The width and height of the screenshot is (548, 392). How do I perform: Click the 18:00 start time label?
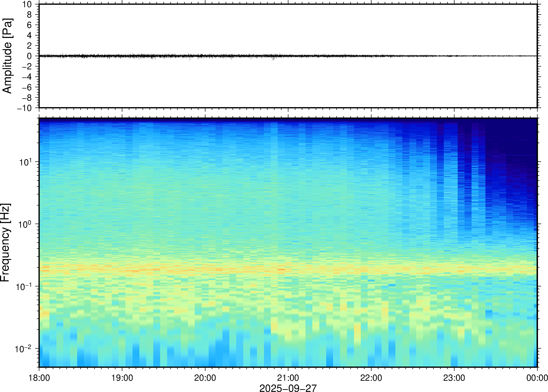pyautogui.click(x=39, y=378)
